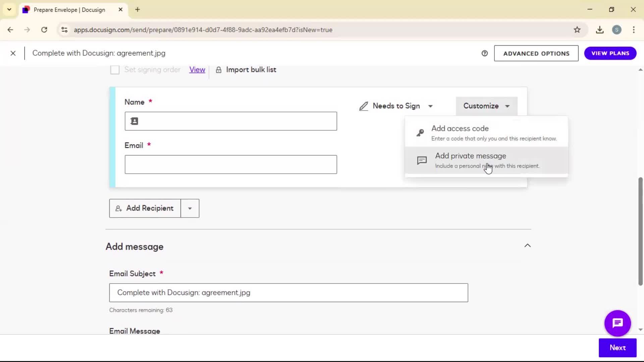The width and height of the screenshot is (644, 362).
Task: Click into the Email input field
Action: click(231, 165)
